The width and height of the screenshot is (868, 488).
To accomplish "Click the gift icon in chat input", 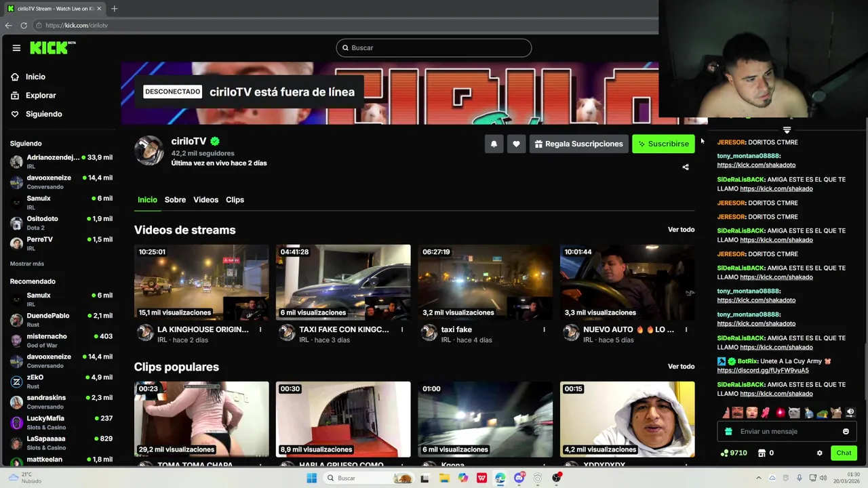I will click(x=728, y=431).
